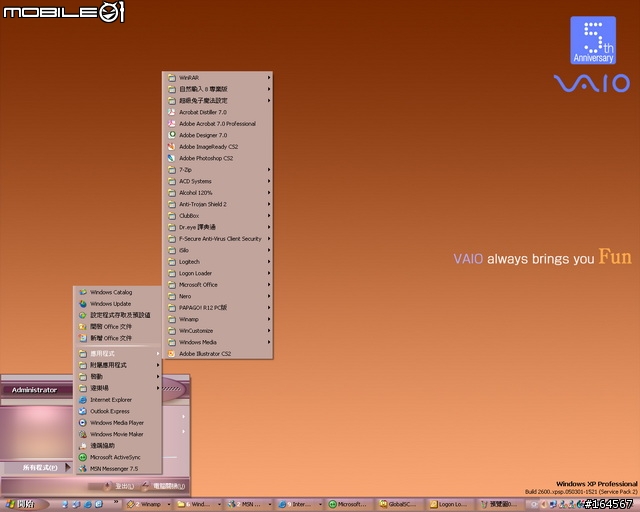Open the Anti-Trojan Shield 2 menu entry
The height and width of the screenshot is (512, 640).
point(218,204)
